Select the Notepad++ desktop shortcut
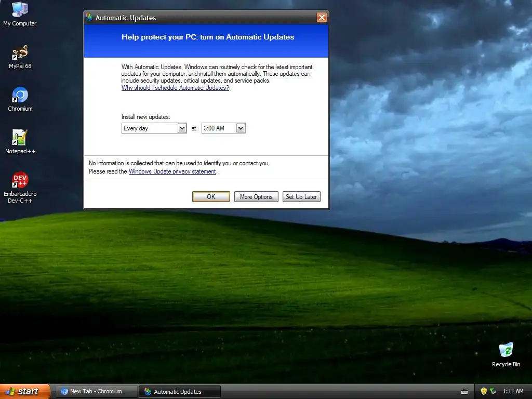 (x=20, y=142)
